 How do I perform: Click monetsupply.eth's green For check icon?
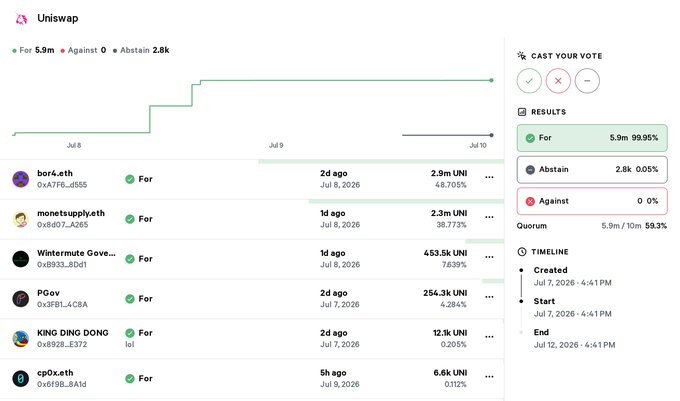[130, 219]
